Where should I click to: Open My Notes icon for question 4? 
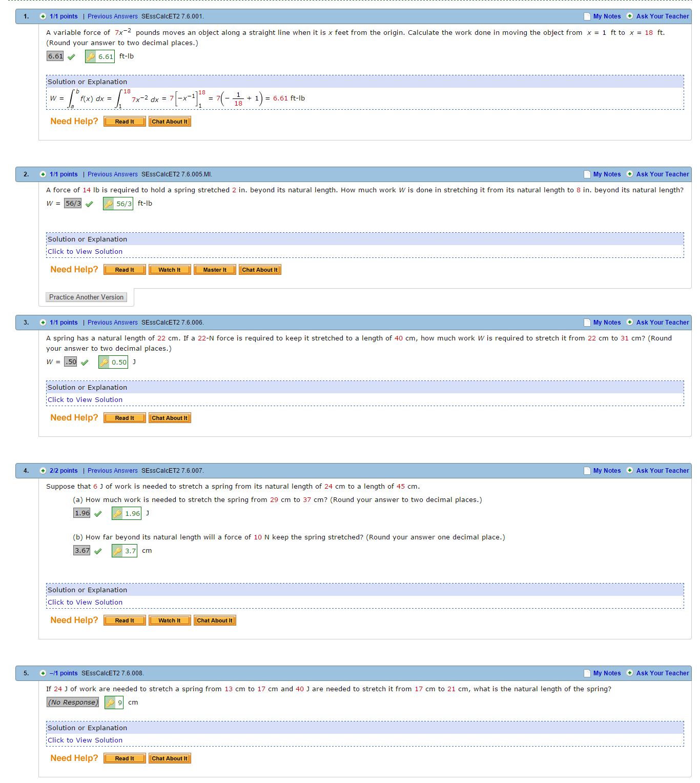tap(587, 471)
